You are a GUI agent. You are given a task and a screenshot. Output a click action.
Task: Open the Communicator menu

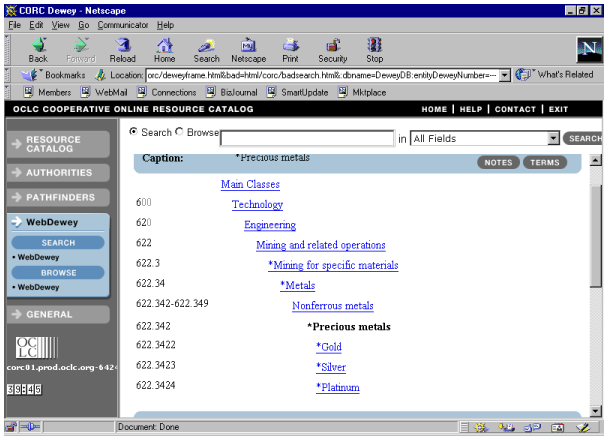(123, 25)
